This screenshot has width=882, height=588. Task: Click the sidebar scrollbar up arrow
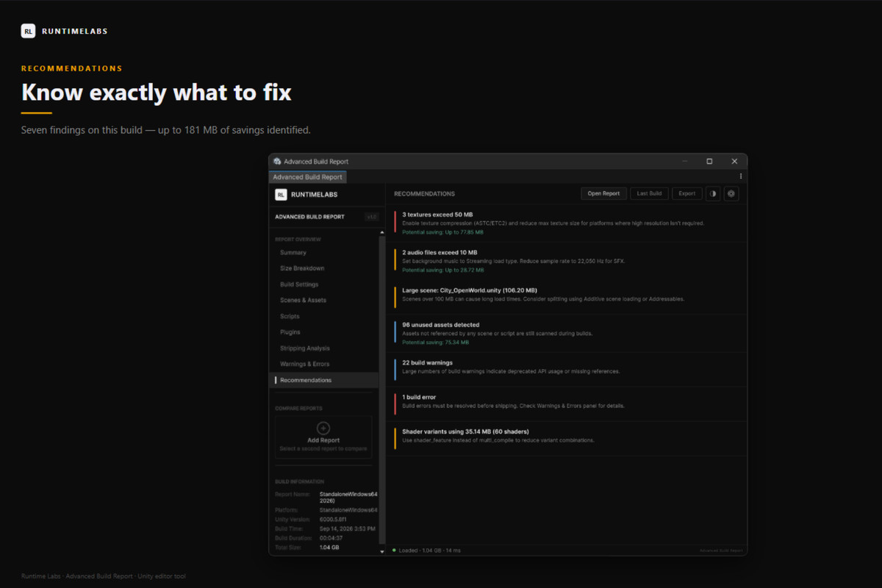click(x=381, y=233)
